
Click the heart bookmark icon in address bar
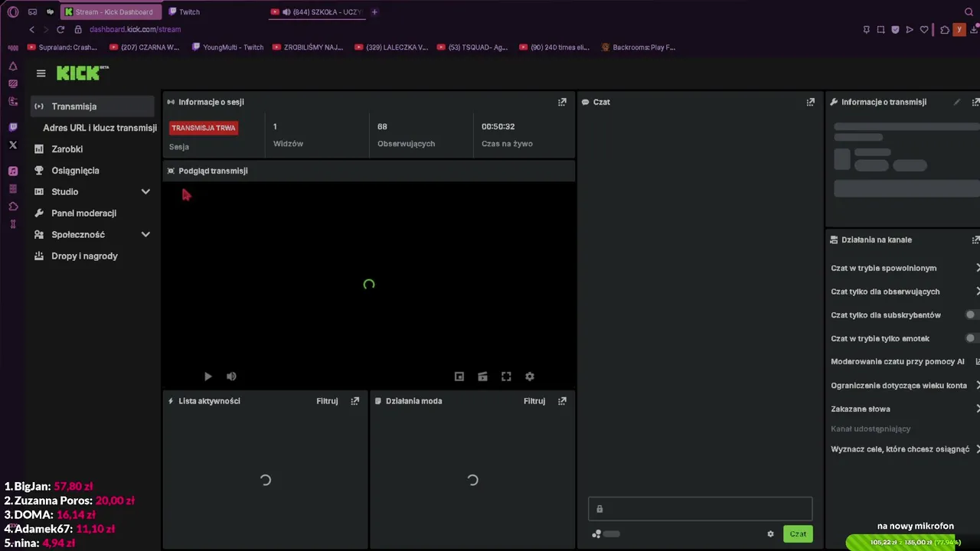click(x=924, y=29)
